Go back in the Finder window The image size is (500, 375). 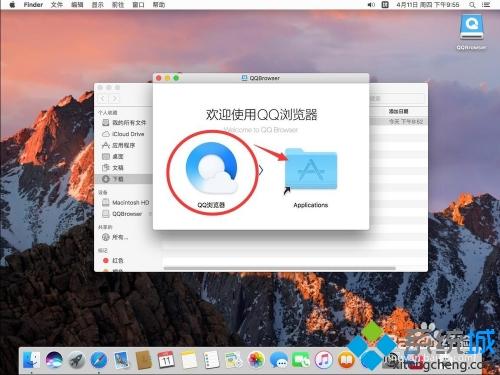pos(103,98)
